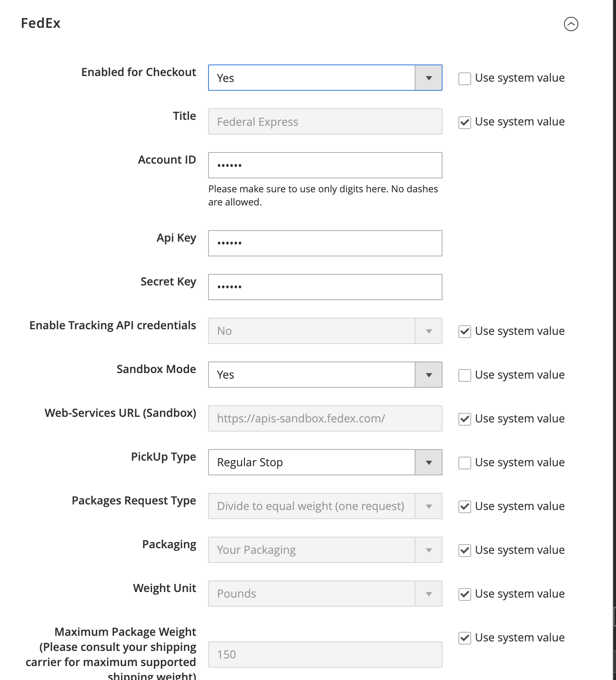The image size is (616, 680).
Task: Click the PickUp Type label
Action: pos(164,457)
